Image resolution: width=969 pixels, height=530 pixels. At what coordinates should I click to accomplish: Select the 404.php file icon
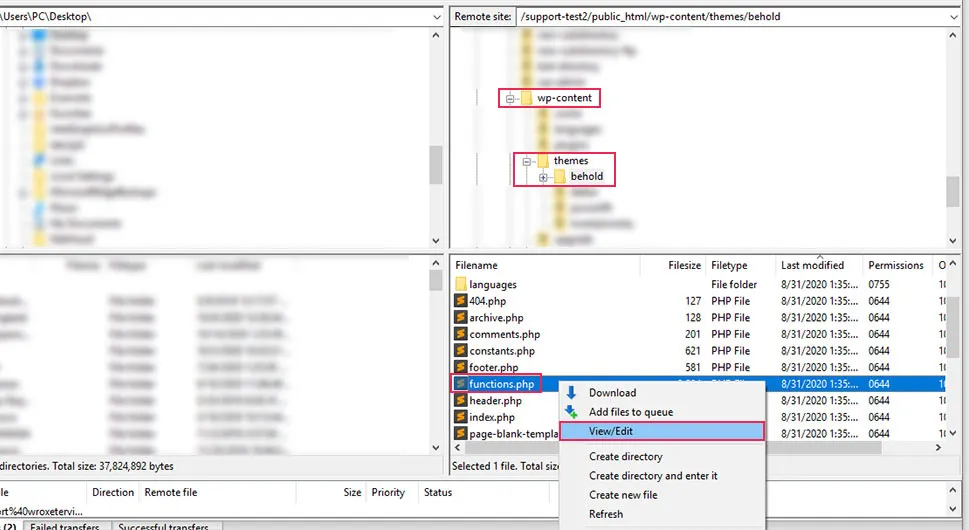[461, 301]
